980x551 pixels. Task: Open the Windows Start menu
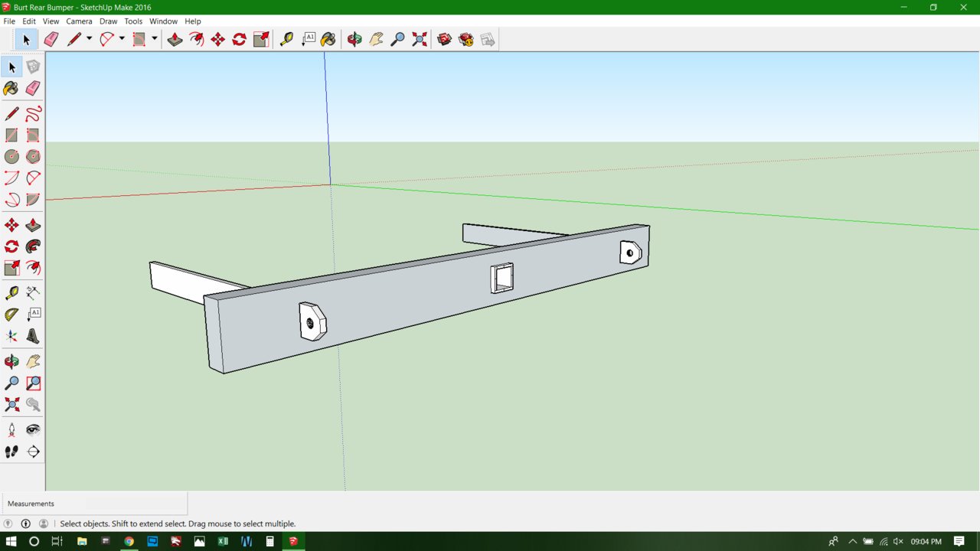[11, 542]
